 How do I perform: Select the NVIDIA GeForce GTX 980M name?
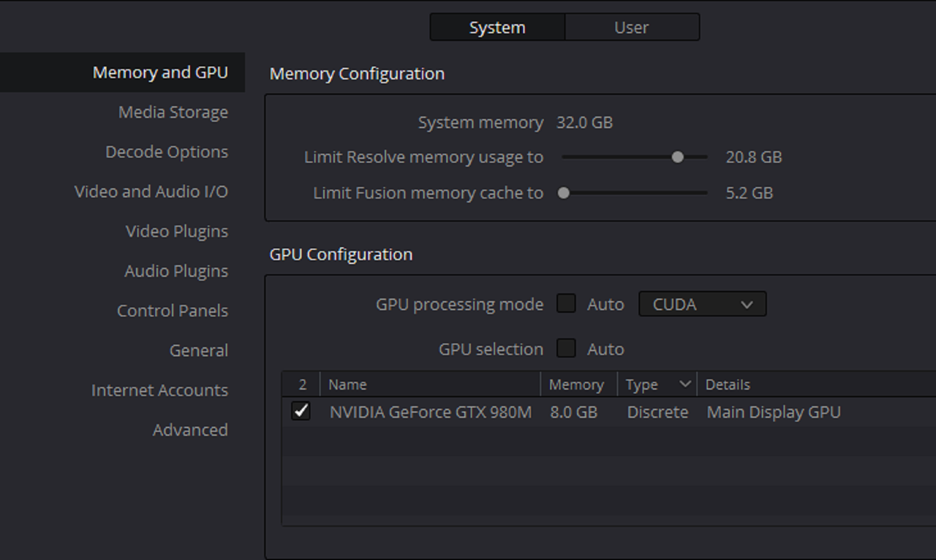(431, 412)
